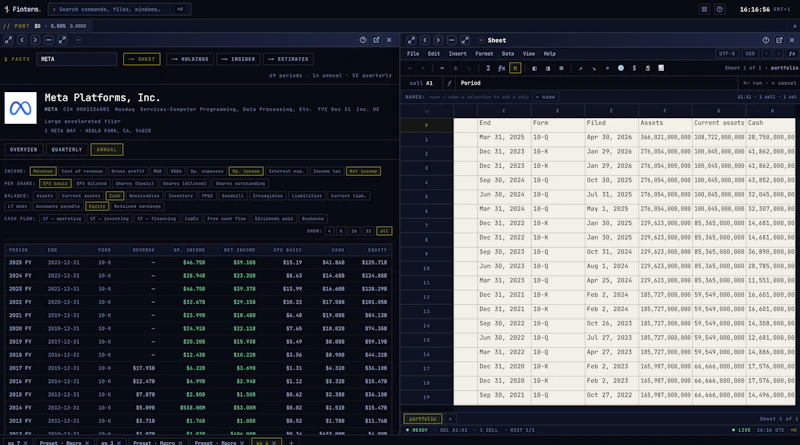This screenshot has height=445, width=800.
Task: Click the round blue circle icon in toolbar
Action: [x=621, y=68]
